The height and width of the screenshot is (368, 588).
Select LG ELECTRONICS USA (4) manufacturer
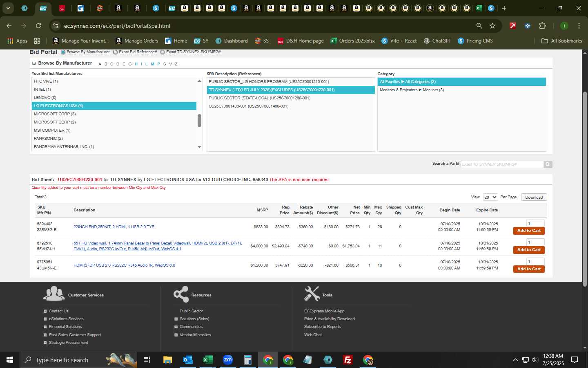tap(114, 106)
